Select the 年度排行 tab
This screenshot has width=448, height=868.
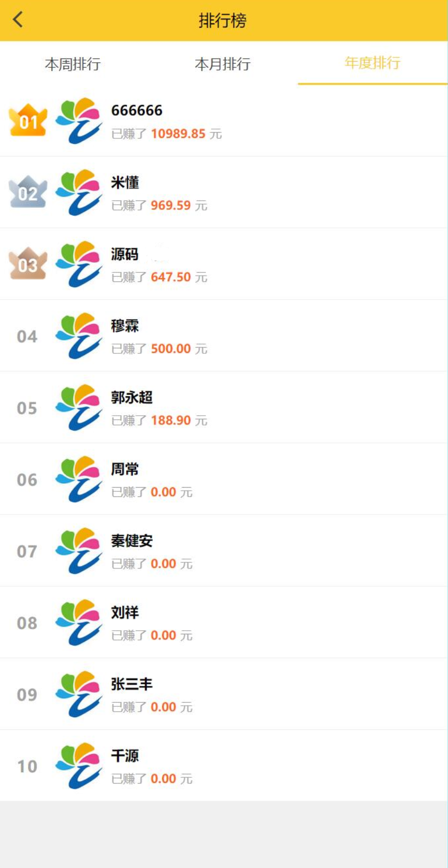click(x=372, y=63)
